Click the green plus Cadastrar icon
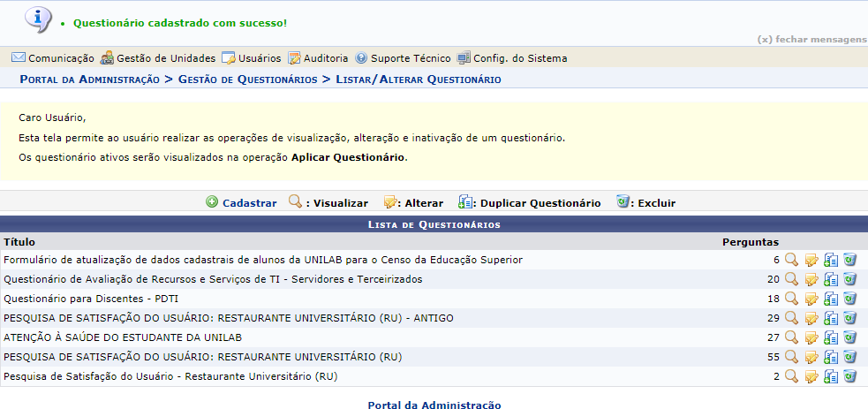 [x=211, y=202]
